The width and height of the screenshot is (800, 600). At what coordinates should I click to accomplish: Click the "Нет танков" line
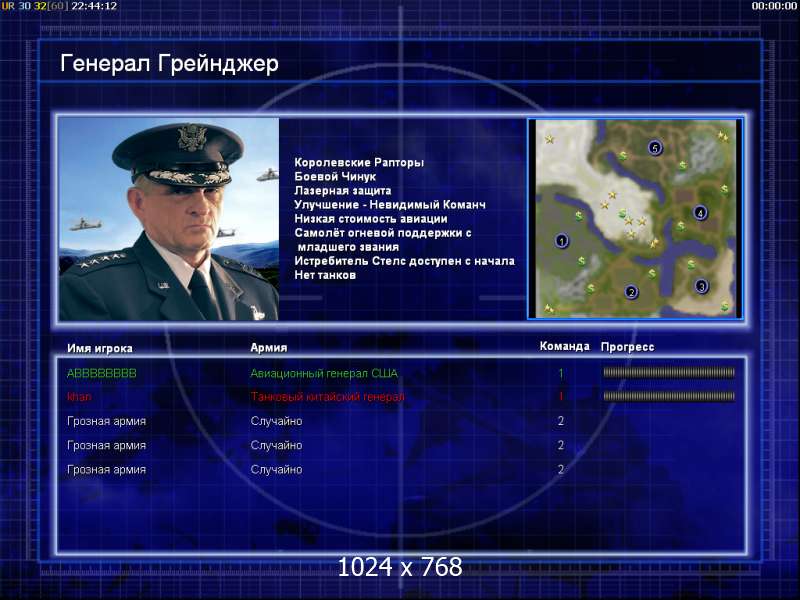coord(325,275)
